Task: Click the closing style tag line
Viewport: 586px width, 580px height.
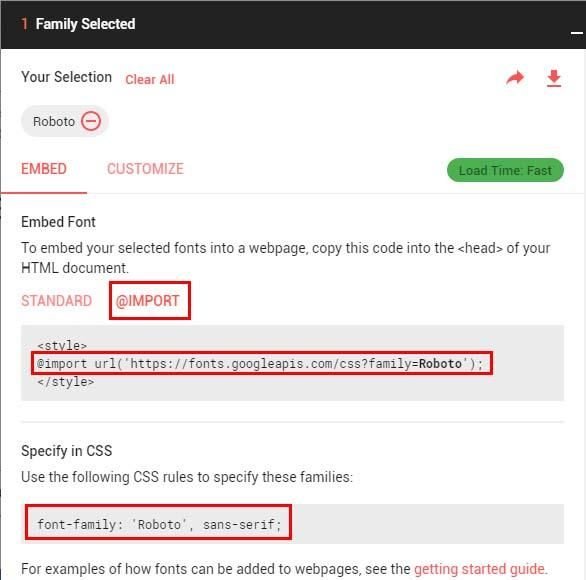Action: (x=65, y=382)
